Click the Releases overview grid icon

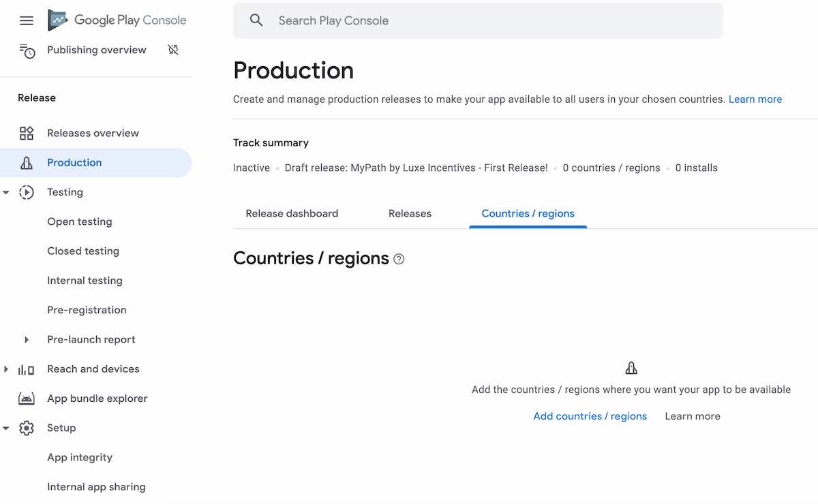coord(27,133)
